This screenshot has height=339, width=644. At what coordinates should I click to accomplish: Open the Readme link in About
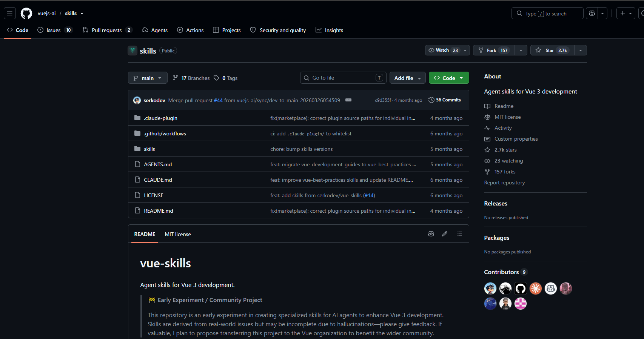(x=499, y=106)
